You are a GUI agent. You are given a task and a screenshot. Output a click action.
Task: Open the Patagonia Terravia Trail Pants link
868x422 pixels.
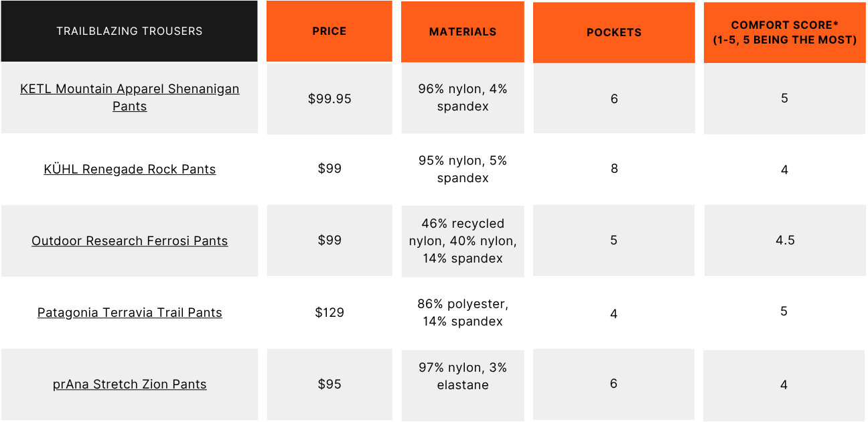click(129, 313)
